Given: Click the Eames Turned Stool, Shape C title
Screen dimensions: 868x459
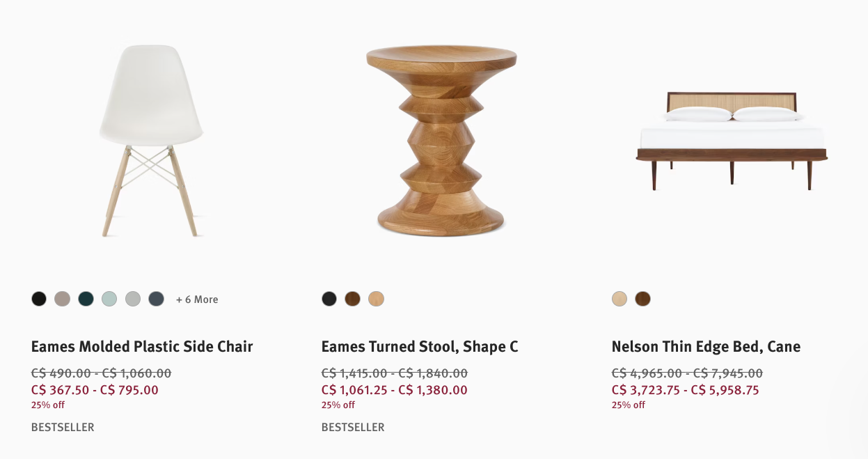Looking at the screenshot, I should 420,346.
